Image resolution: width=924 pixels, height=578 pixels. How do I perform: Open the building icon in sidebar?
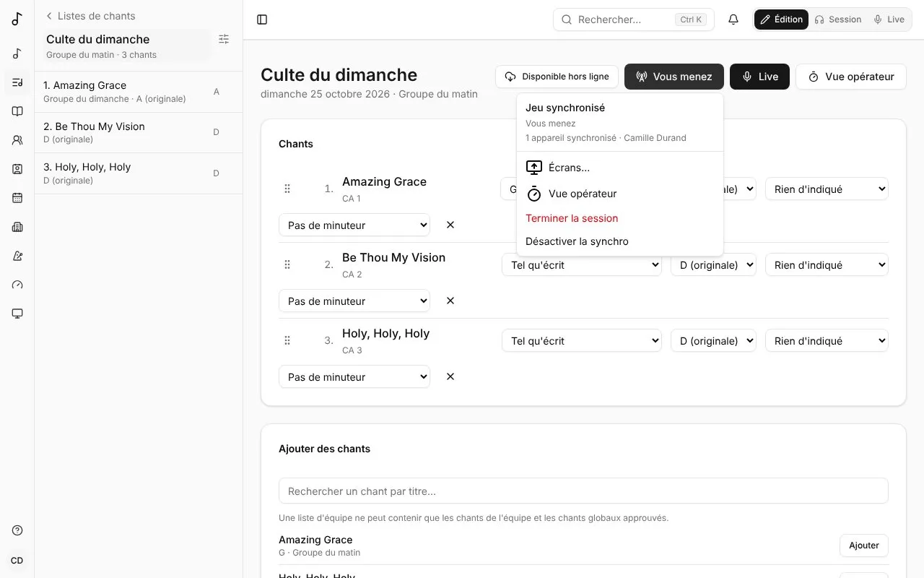[x=17, y=227]
